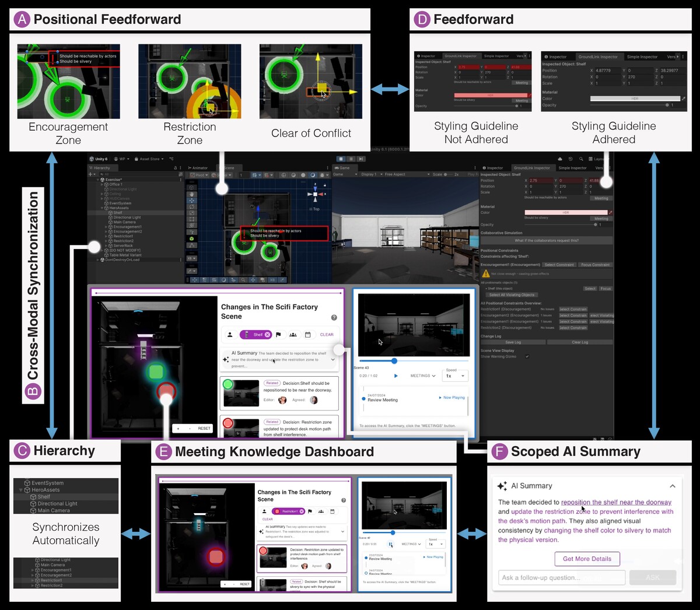Select the Scale tool in Scene view overlay
The width and height of the screenshot is (700, 610).
[192, 213]
